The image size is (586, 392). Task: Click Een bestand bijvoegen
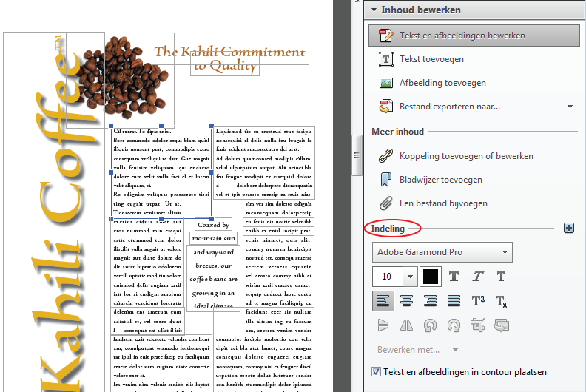tap(443, 203)
